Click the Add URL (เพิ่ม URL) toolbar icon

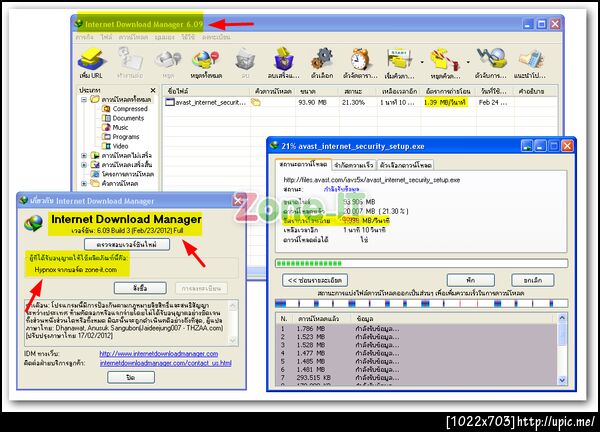[x=91, y=59]
